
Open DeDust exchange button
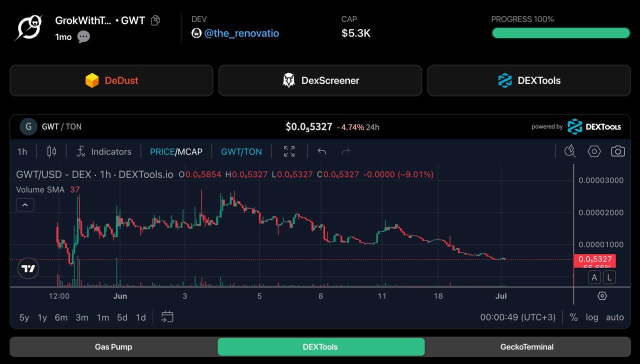coord(111,80)
